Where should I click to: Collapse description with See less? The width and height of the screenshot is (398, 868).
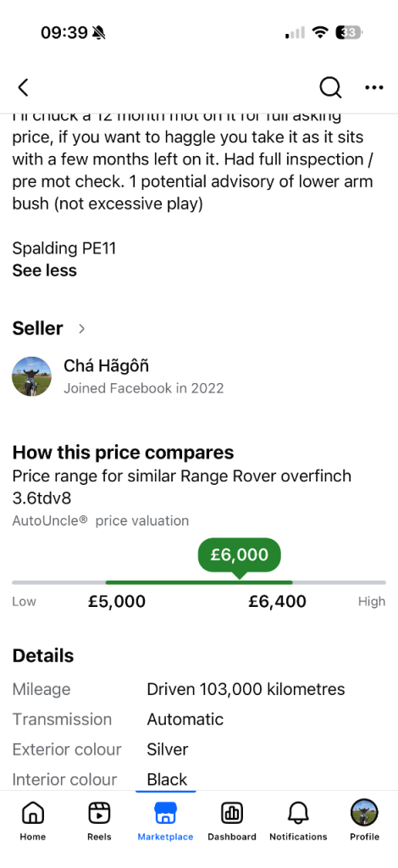coord(44,270)
